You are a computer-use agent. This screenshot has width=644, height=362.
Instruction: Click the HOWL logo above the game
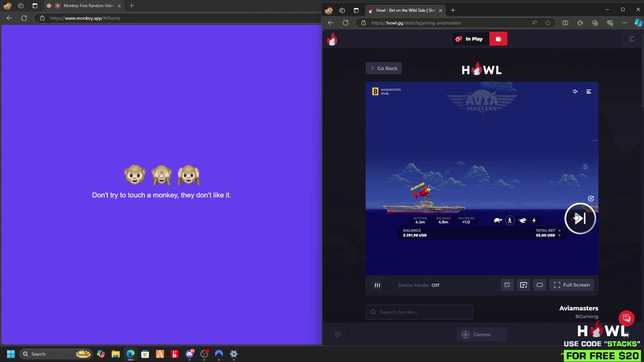coord(481,69)
